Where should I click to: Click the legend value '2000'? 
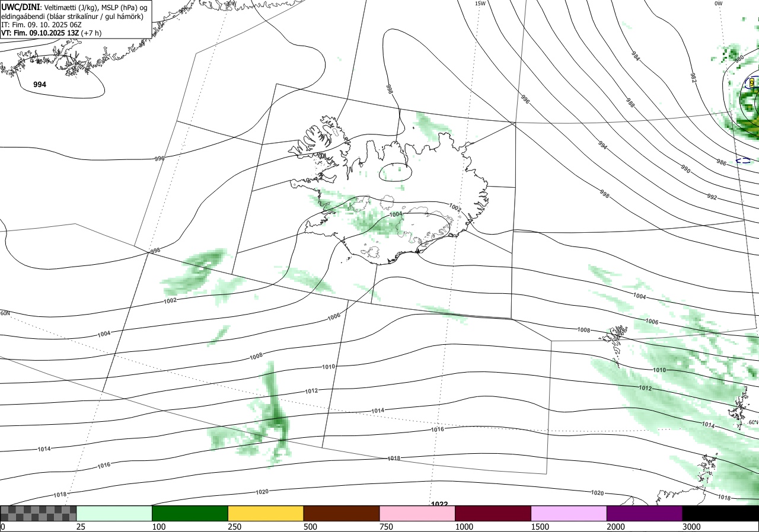coord(616,527)
